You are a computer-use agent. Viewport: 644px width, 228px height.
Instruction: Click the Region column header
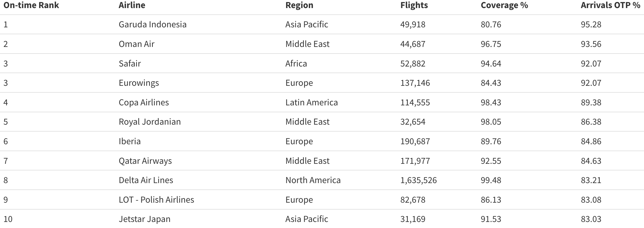coord(299,5)
